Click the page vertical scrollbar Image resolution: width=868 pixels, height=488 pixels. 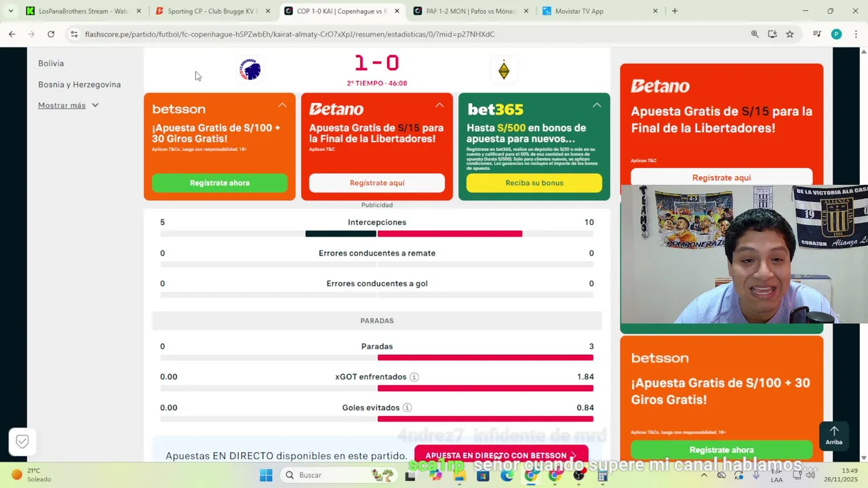click(x=863, y=255)
